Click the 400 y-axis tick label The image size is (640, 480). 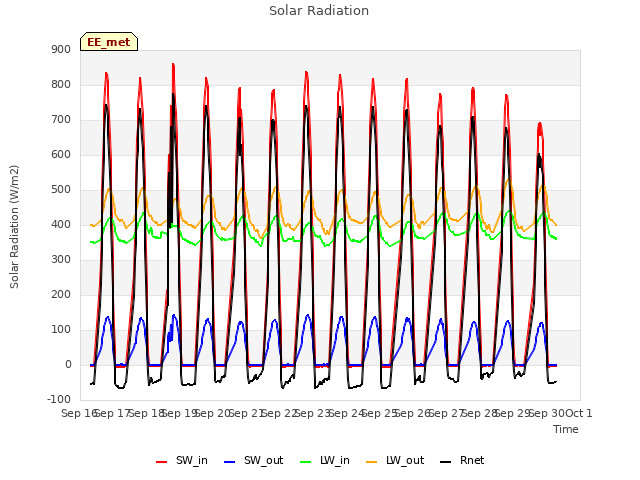tap(61, 224)
